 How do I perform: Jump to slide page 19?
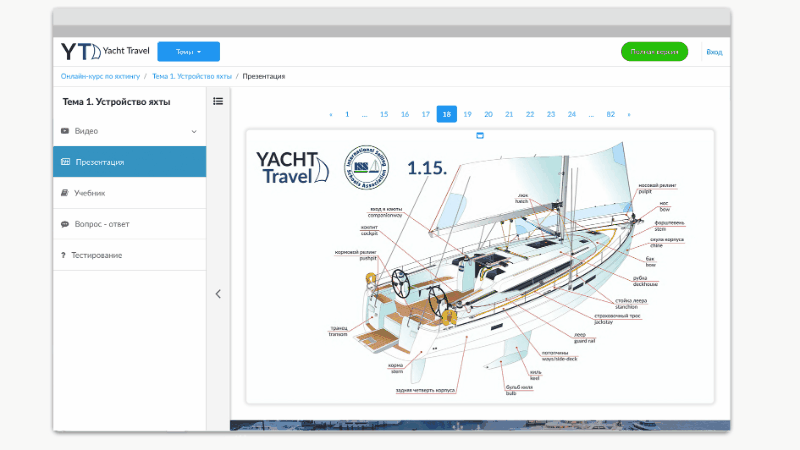coord(467,114)
